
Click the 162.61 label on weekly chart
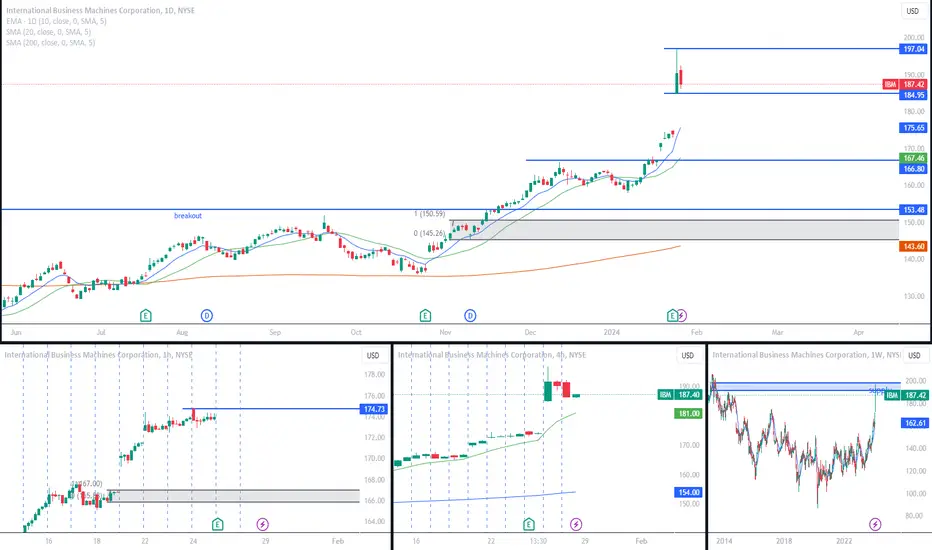[915, 423]
